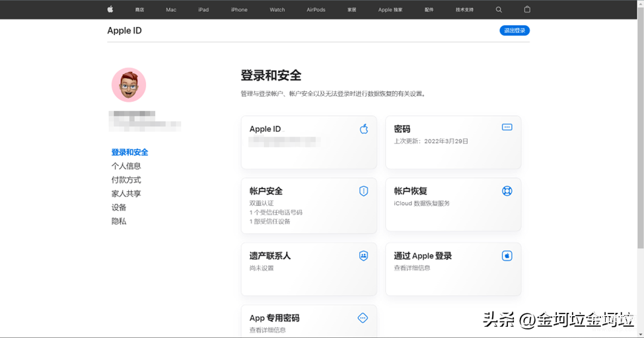This screenshot has width=644, height=338.
Task: Open the 技术支持 navigation item
Action: (464, 10)
